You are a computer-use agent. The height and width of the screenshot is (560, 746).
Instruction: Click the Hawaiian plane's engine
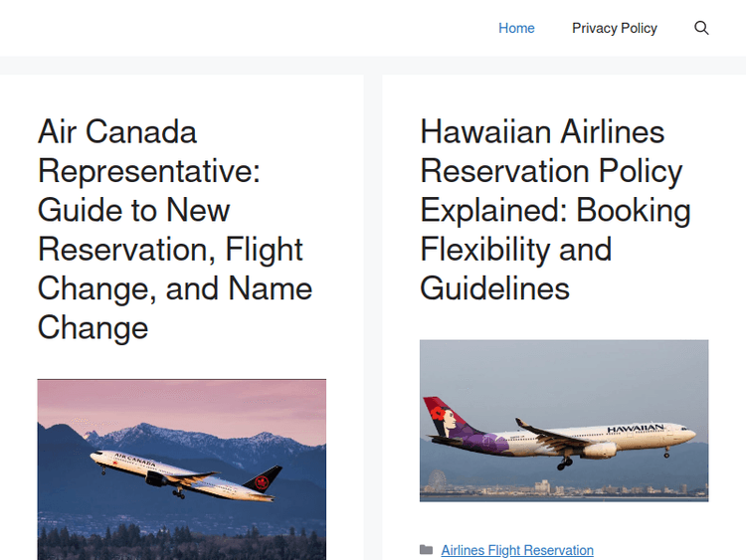tap(599, 450)
